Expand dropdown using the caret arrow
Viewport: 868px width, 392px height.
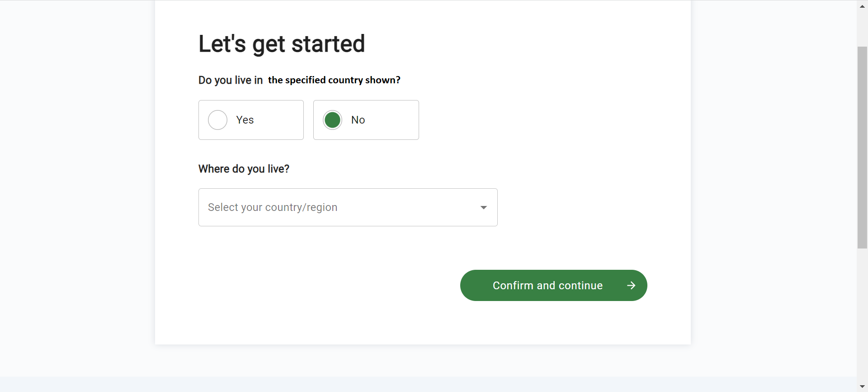tap(483, 207)
